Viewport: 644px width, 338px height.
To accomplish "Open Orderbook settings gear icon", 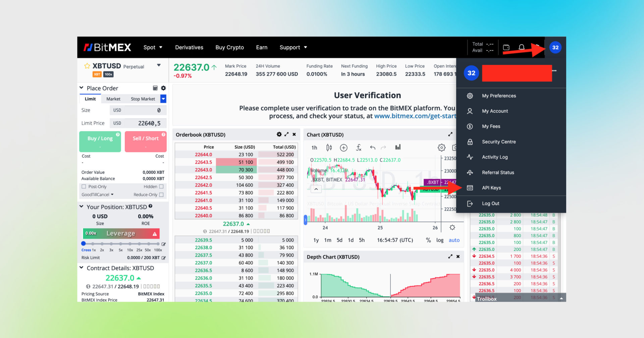I will [x=279, y=134].
